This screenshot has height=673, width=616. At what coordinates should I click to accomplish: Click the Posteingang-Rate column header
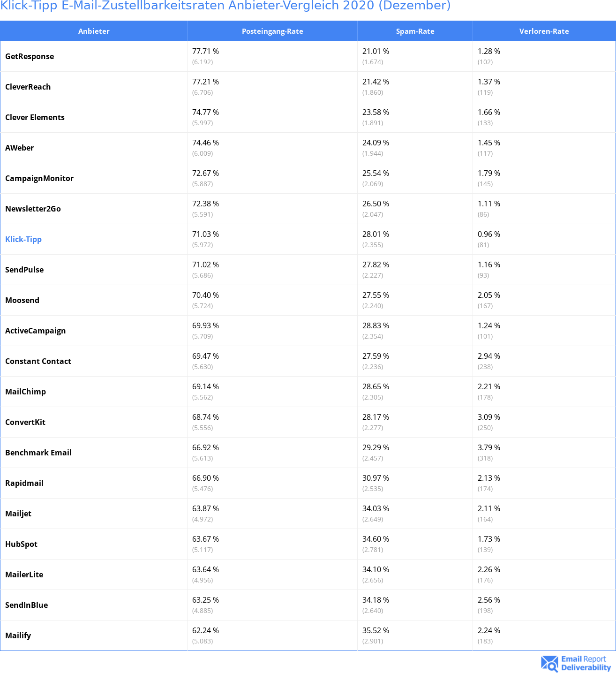click(272, 31)
